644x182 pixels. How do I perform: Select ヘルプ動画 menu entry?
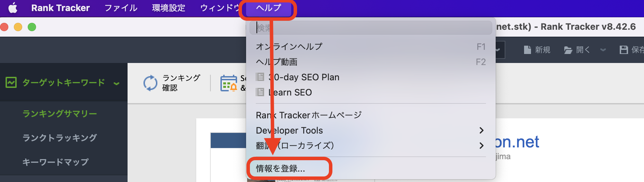pos(371,62)
